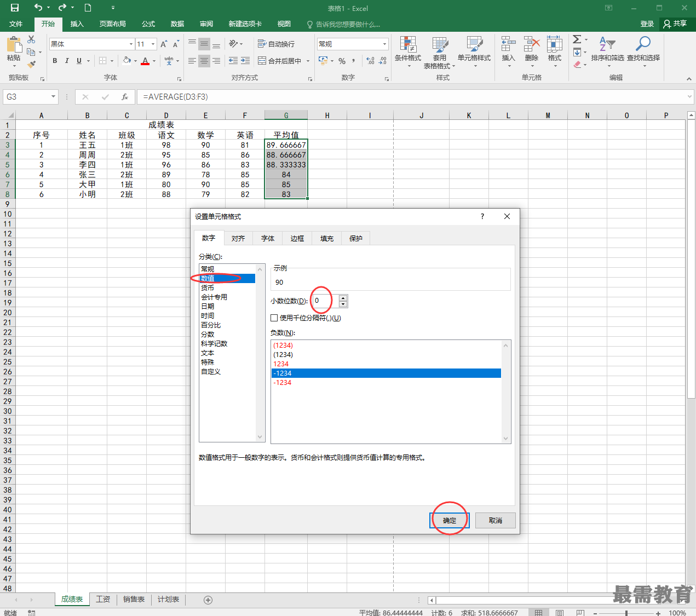Switch to the 公式 Formulas ribbon tab
This screenshot has width=696, height=616.
(x=148, y=24)
